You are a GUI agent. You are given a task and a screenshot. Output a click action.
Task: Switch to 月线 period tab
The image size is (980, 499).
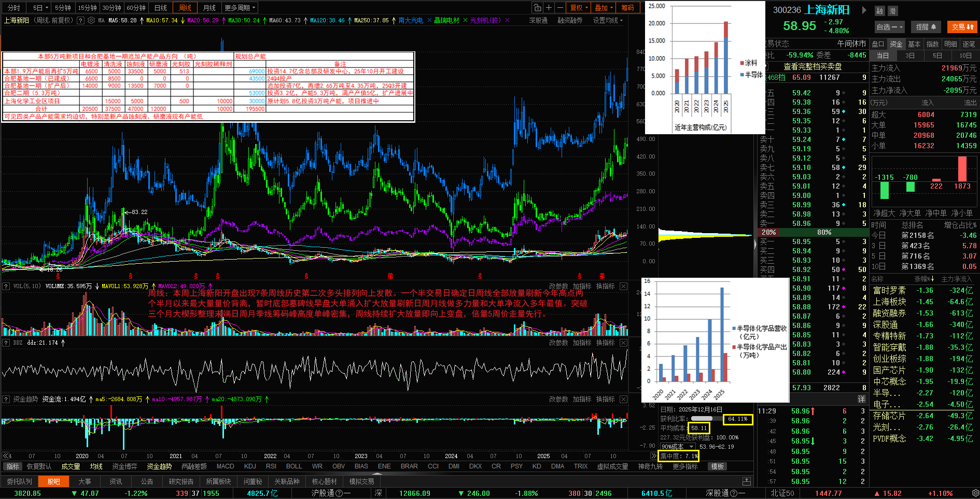pos(209,8)
